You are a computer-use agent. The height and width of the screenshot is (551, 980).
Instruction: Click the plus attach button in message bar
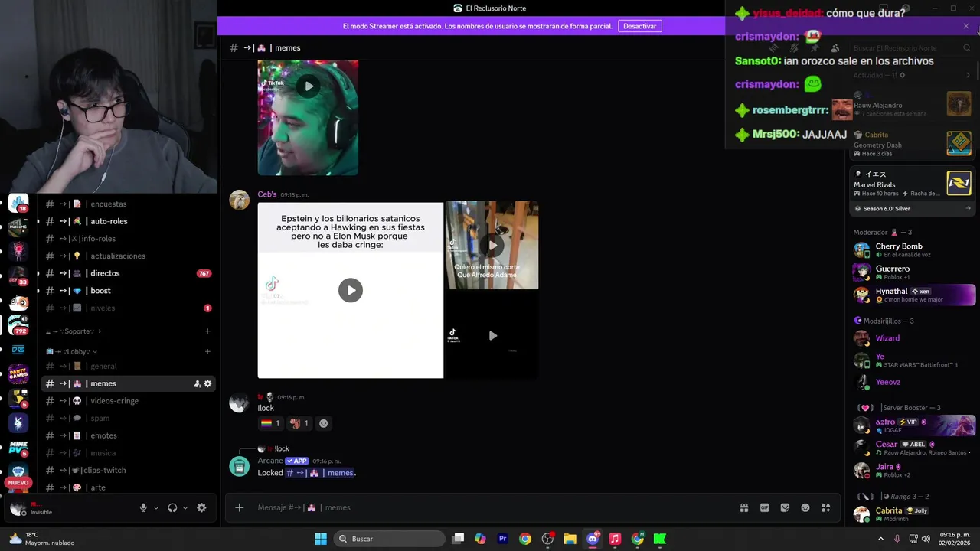[239, 507]
